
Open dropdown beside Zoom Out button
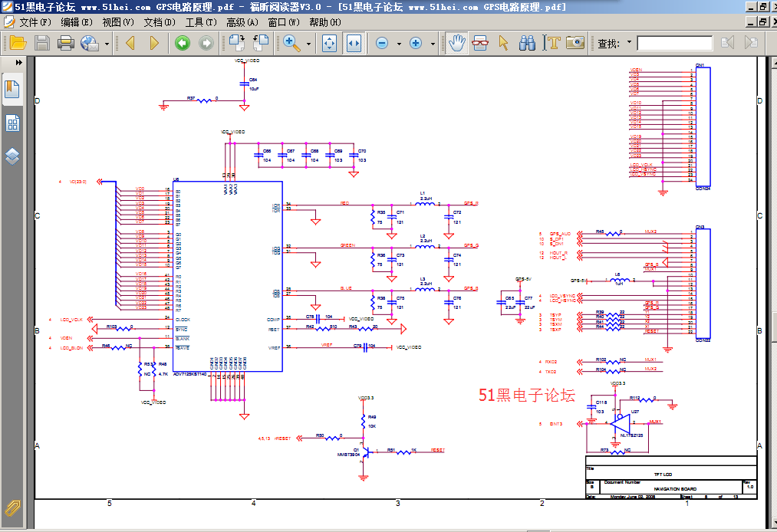tap(399, 44)
